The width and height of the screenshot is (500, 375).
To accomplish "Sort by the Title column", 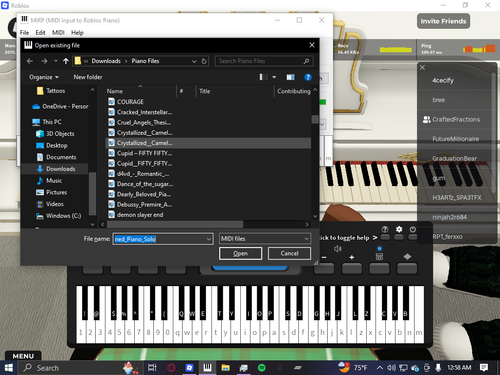I will [205, 91].
